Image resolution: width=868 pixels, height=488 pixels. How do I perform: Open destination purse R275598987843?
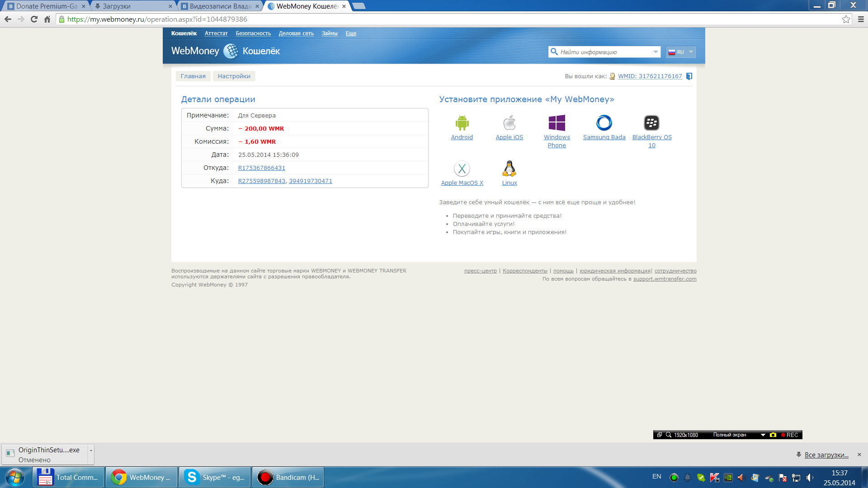pyautogui.click(x=261, y=181)
